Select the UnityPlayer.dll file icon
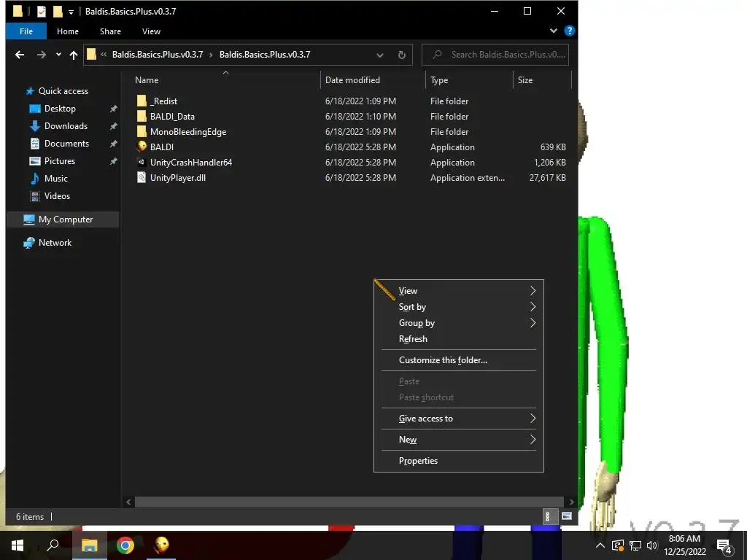This screenshot has height=560, width=747. pos(142,178)
